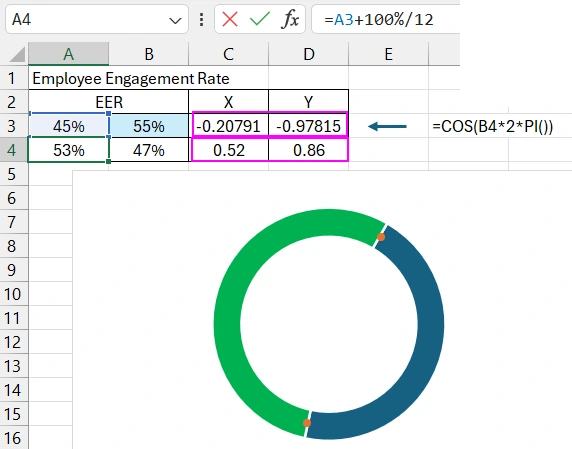This screenshot has width=572, height=449.
Task: Click the '=COS(B4*2*PI())' formula text
Action: click(x=492, y=126)
